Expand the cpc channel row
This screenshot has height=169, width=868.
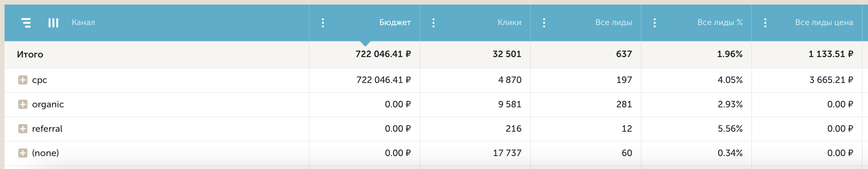pyautogui.click(x=23, y=80)
